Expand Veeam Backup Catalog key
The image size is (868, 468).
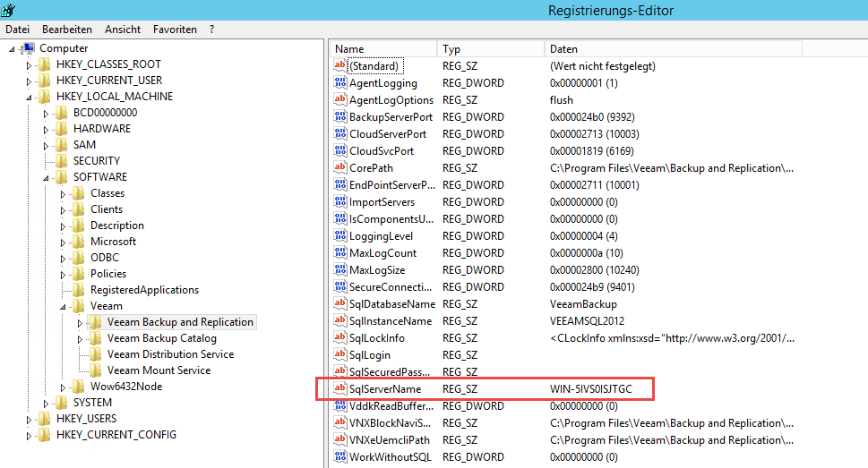[x=81, y=339]
